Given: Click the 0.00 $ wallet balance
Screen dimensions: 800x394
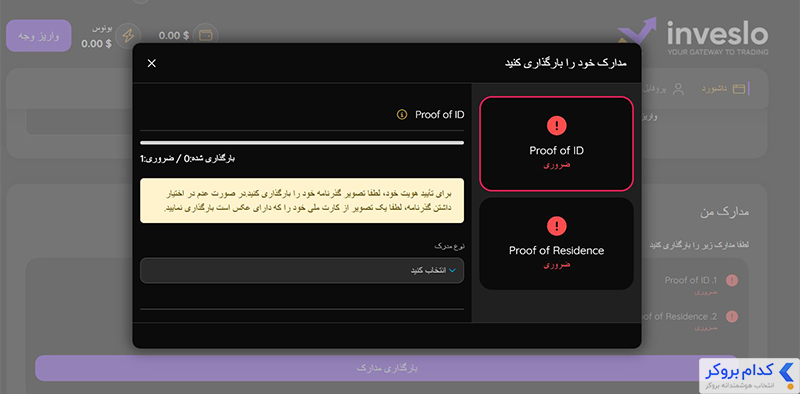Looking at the screenshot, I should point(173,36).
